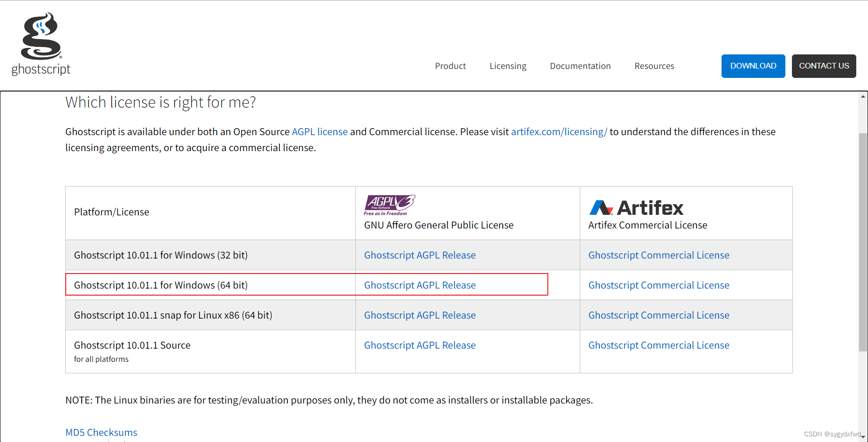868x442 pixels.
Task: Visit the artifex.com/licensing/ link
Action: pyautogui.click(x=559, y=132)
